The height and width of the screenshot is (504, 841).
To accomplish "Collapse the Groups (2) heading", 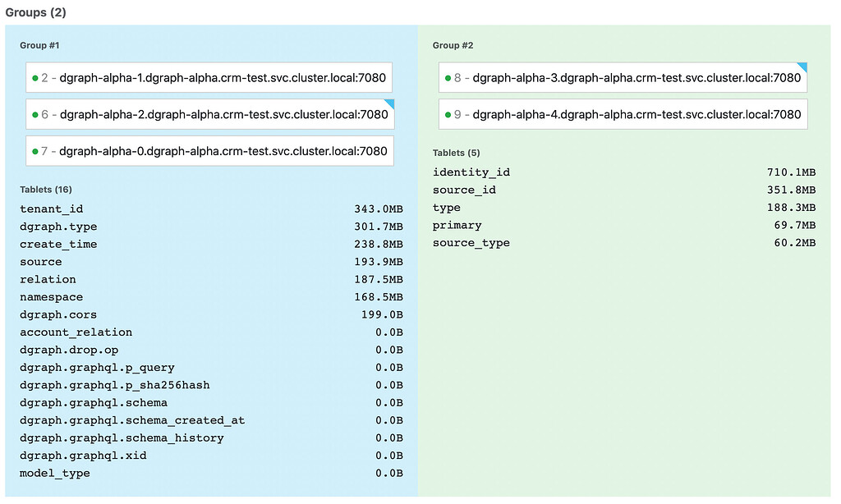I will (x=34, y=12).
